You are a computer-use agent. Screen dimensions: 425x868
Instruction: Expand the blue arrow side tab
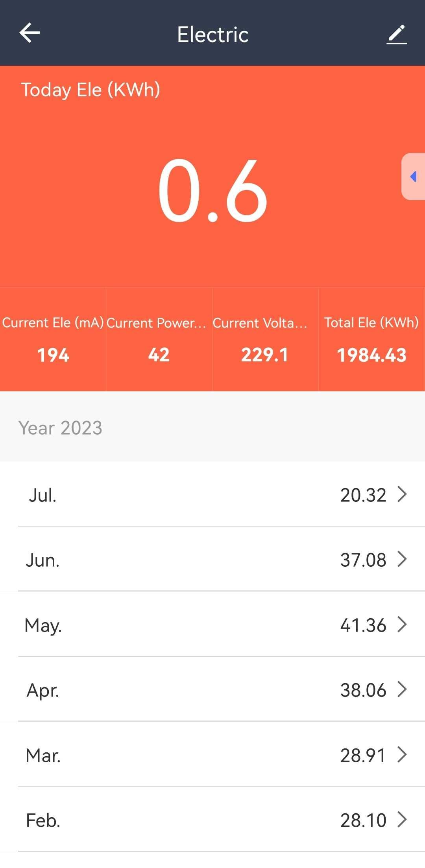pos(413,177)
